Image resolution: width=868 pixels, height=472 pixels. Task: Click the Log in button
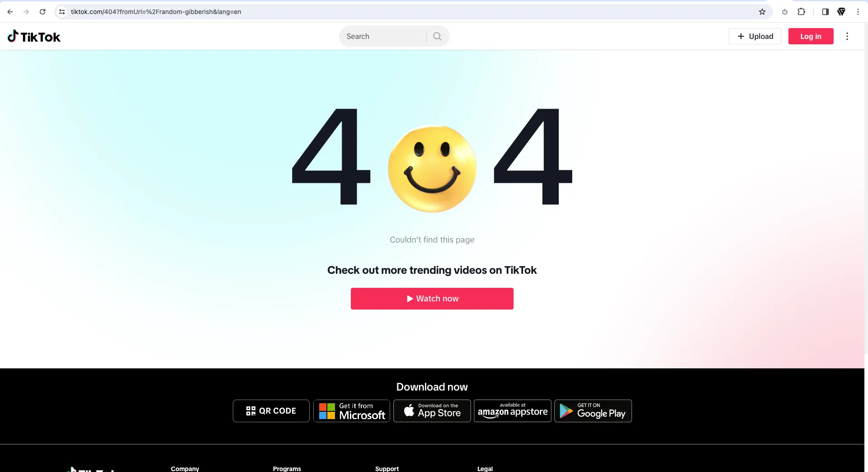click(811, 36)
